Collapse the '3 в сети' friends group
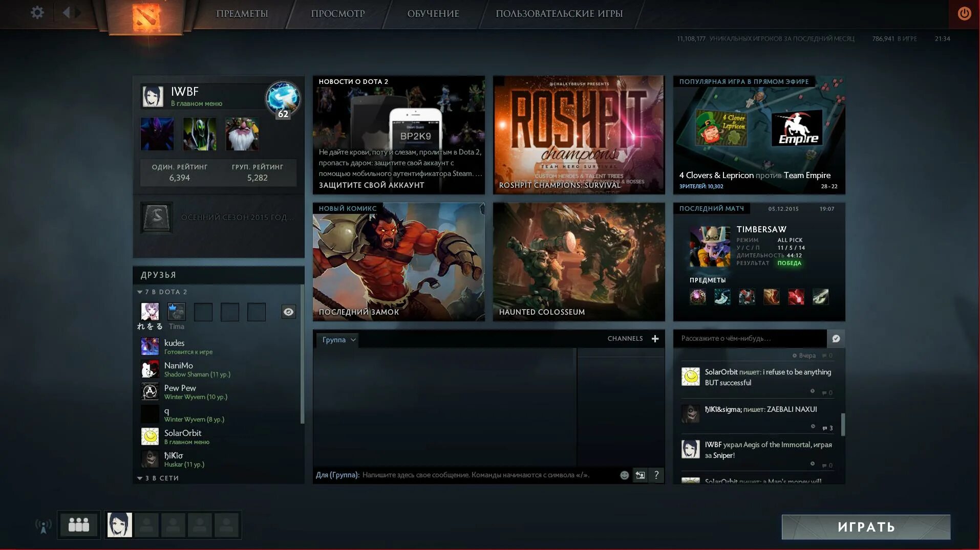 (x=158, y=478)
